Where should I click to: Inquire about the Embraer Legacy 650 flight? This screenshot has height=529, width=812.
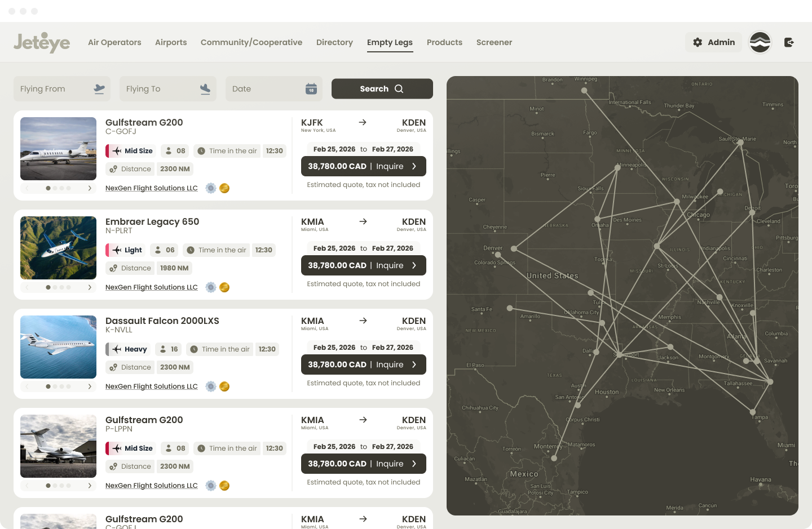(x=364, y=265)
